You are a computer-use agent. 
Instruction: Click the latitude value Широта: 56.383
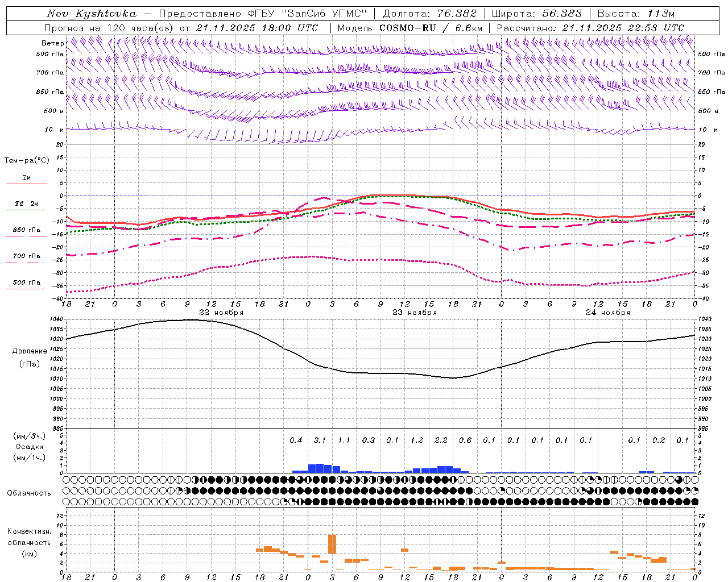[x=537, y=14]
